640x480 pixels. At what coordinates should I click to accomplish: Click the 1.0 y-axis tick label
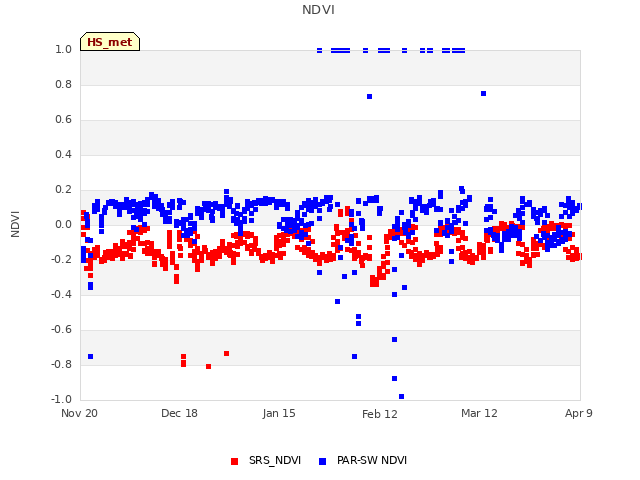tap(63, 49)
